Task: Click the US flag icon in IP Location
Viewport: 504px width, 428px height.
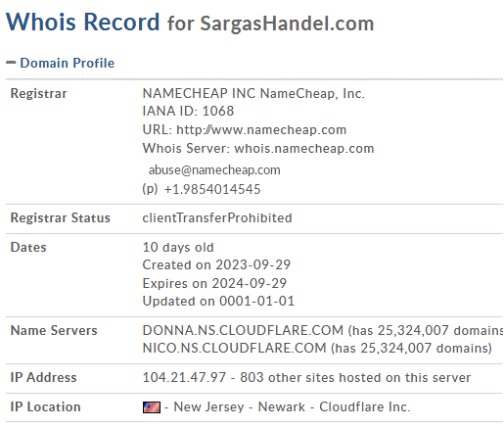Action: pos(152,407)
